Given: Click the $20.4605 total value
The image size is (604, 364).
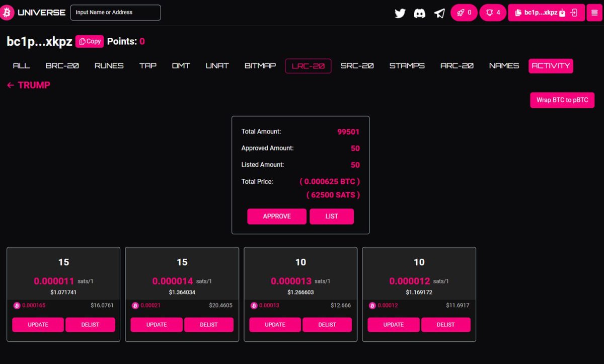Looking at the screenshot, I should (x=221, y=306).
